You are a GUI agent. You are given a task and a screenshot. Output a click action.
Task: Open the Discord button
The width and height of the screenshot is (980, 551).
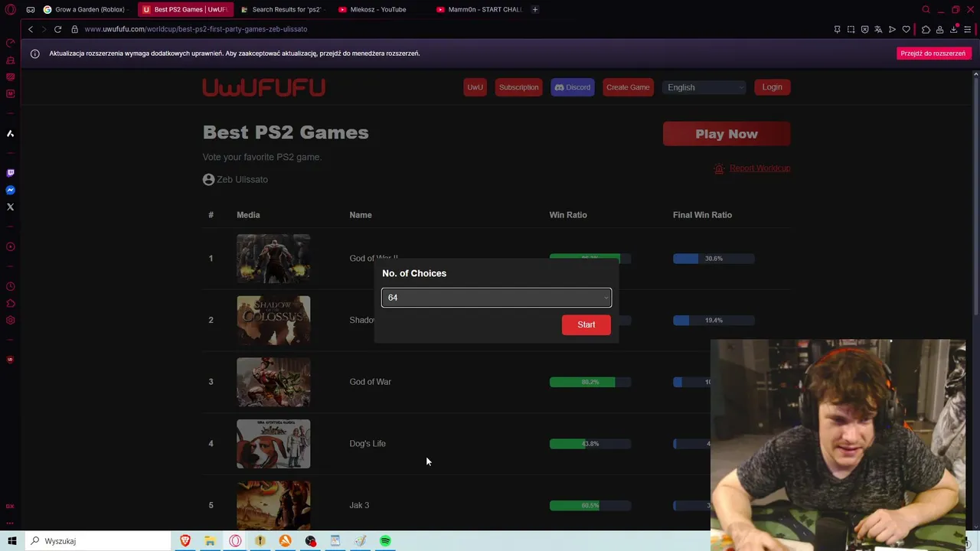click(x=573, y=87)
